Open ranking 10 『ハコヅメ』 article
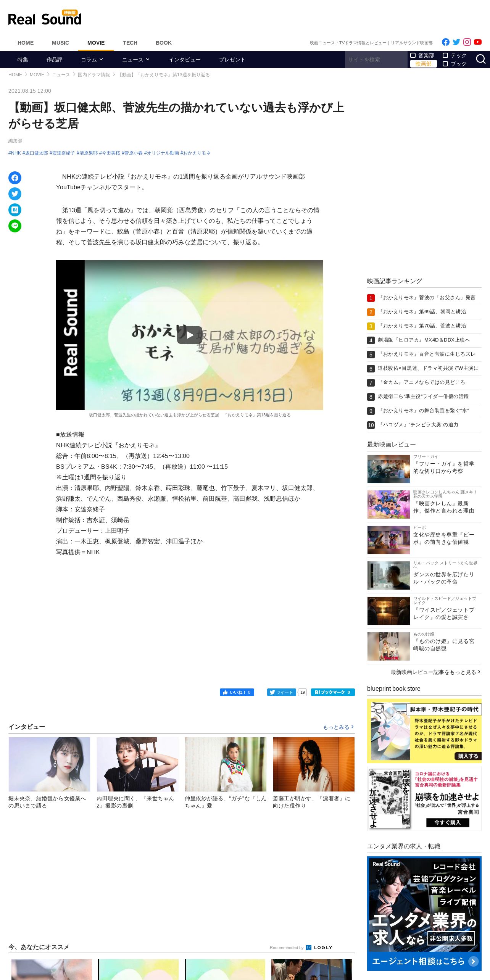Viewport: 490px width, 980px height. [x=418, y=425]
